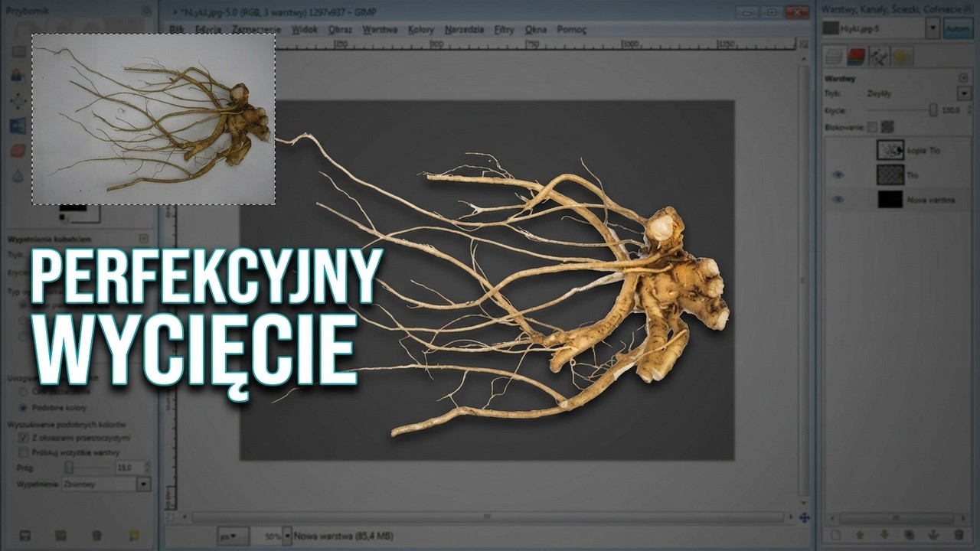Delete the selected layer with trash icon
The height and width of the screenshot is (551, 980).
point(959,535)
